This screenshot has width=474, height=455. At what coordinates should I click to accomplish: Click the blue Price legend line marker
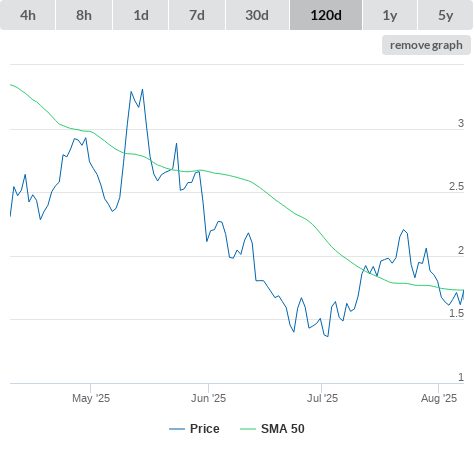(x=177, y=429)
